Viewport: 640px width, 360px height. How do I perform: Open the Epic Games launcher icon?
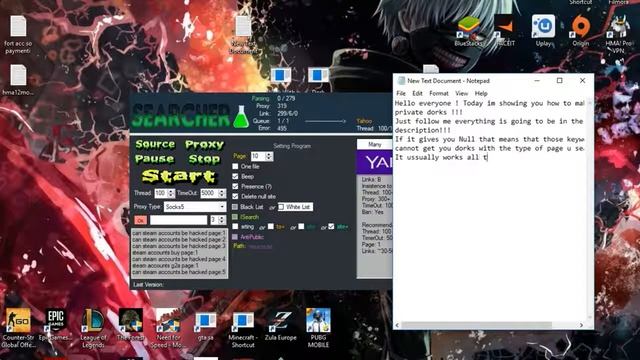(56, 324)
